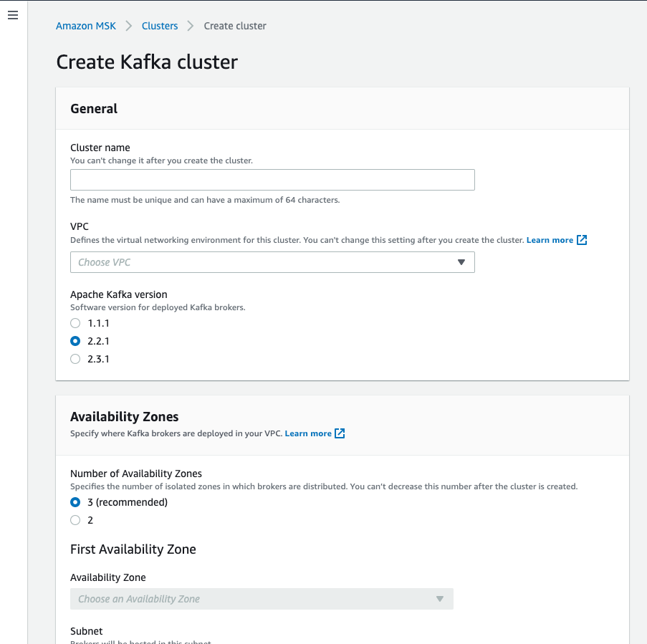Image resolution: width=647 pixels, height=644 pixels.
Task: Click the external link icon beside VPC Learn more
Action: [x=583, y=240]
